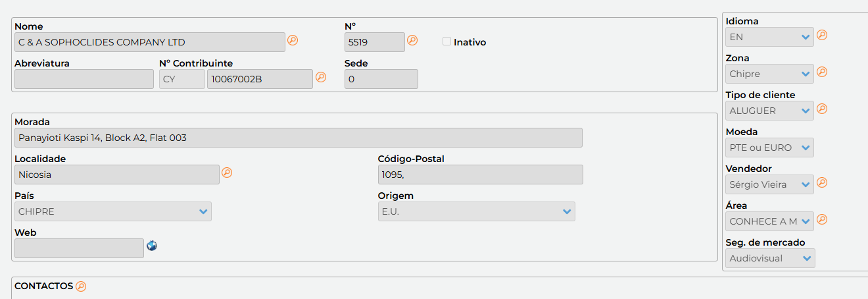This screenshot has width=868, height=299.
Task: Select the Código-Postal input field
Action: [481, 175]
